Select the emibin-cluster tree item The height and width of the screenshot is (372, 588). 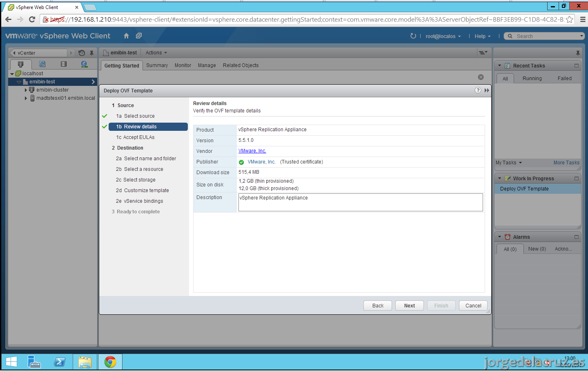point(52,90)
